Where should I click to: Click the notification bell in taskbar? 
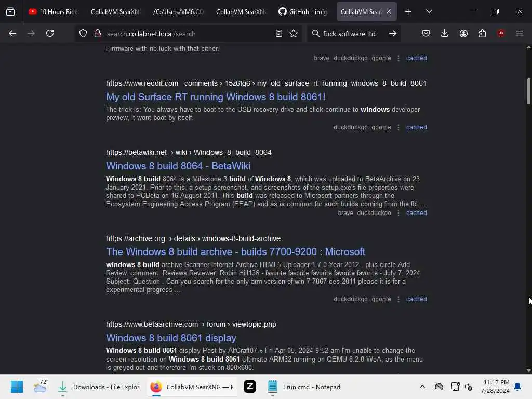[517, 387]
